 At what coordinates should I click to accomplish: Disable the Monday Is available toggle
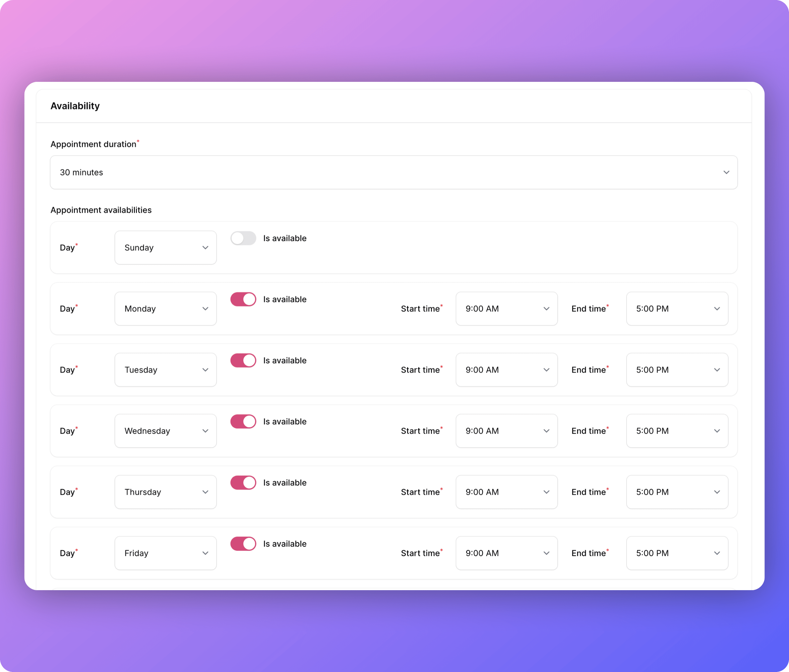(x=243, y=300)
